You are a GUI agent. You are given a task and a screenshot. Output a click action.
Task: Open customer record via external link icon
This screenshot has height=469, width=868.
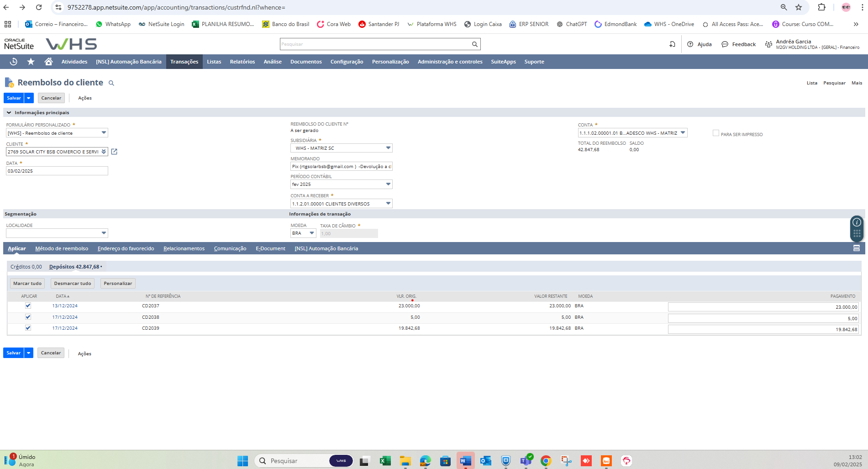[x=114, y=152]
